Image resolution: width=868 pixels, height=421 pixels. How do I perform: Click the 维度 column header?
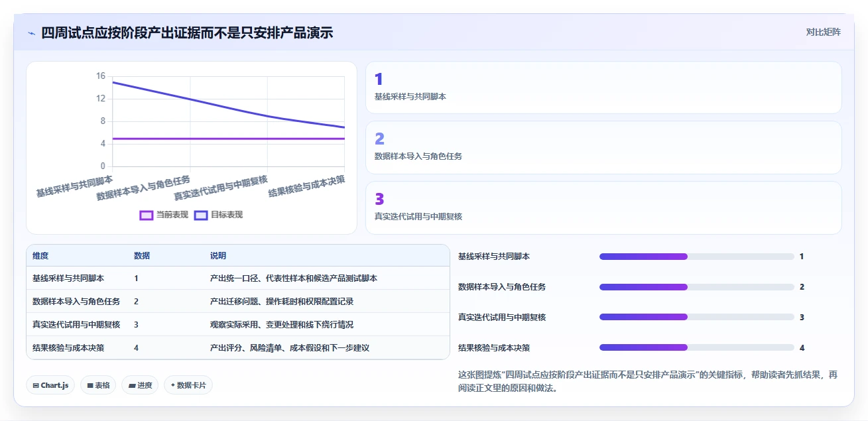coord(40,256)
